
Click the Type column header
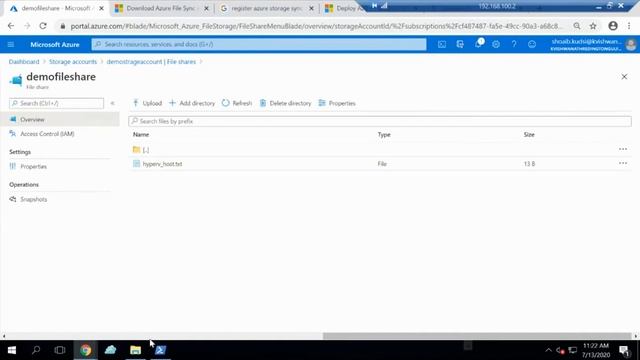click(384, 134)
